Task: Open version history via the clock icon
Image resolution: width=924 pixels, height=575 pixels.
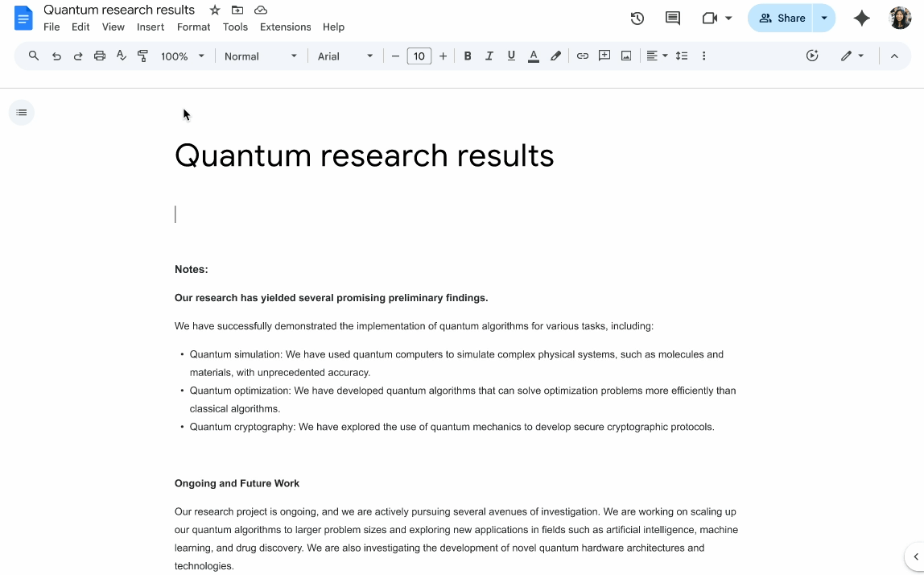Action: (x=637, y=17)
